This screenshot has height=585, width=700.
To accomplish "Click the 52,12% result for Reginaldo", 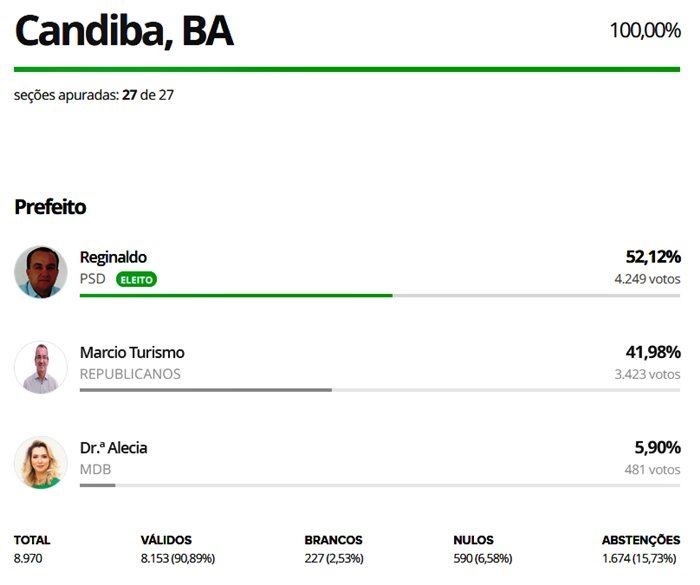I will [x=653, y=257].
